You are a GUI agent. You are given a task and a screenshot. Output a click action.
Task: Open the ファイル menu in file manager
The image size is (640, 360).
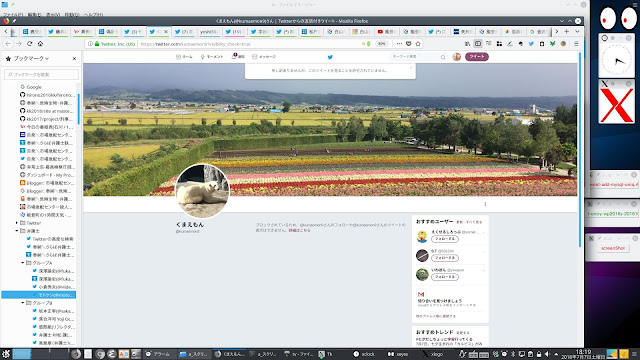(13, 14)
